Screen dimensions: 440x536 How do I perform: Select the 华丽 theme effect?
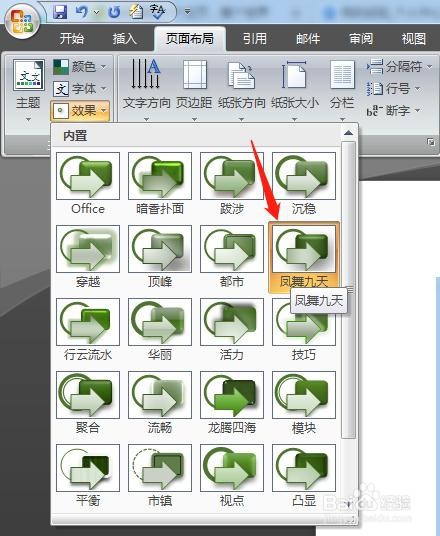click(x=160, y=330)
